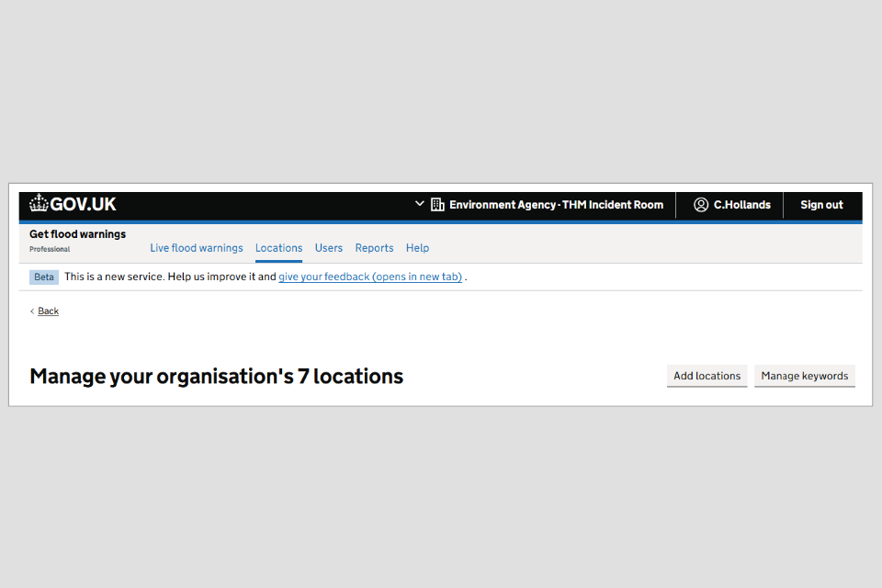Select Environment Agency - THM Incident Room

point(556,205)
